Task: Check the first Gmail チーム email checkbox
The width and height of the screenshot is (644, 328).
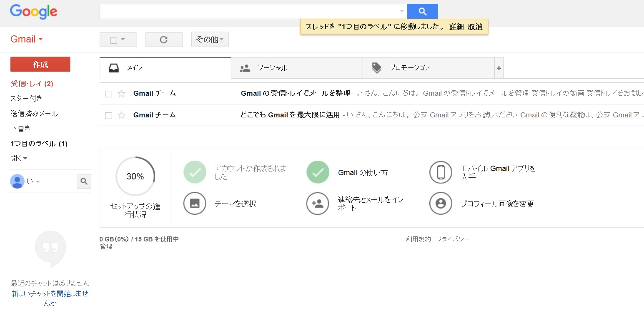Action: tap(108, 93)
